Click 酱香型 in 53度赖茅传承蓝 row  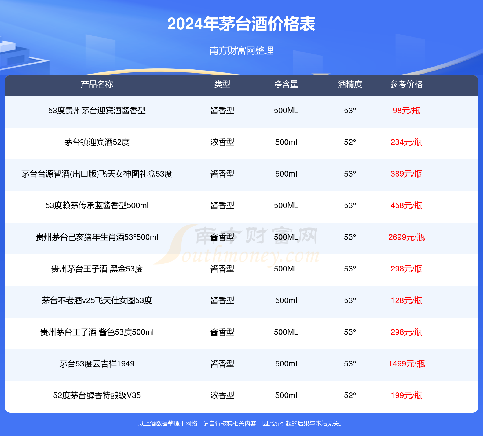[222, 205]
